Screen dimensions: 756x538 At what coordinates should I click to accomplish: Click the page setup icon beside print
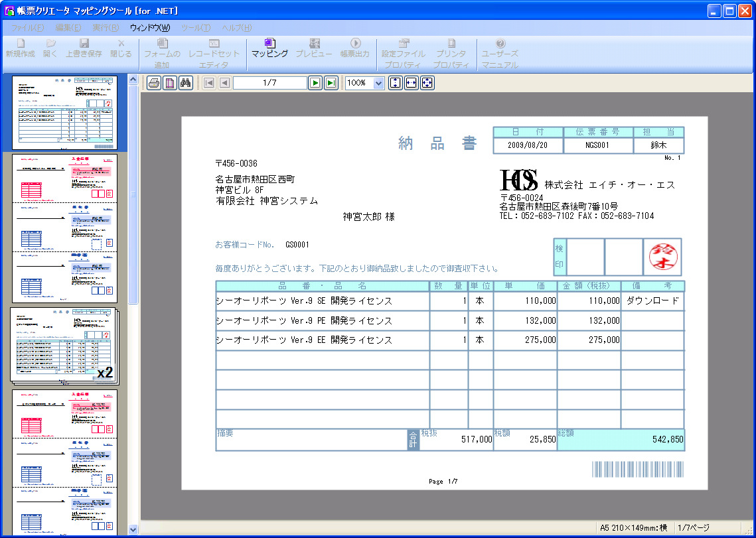coord(170,83)
